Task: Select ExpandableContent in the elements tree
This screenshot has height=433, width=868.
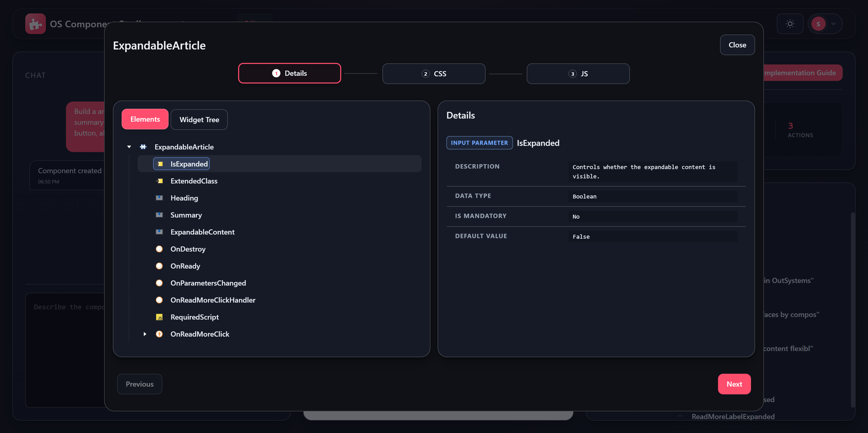Action: (x=203, y=232)
